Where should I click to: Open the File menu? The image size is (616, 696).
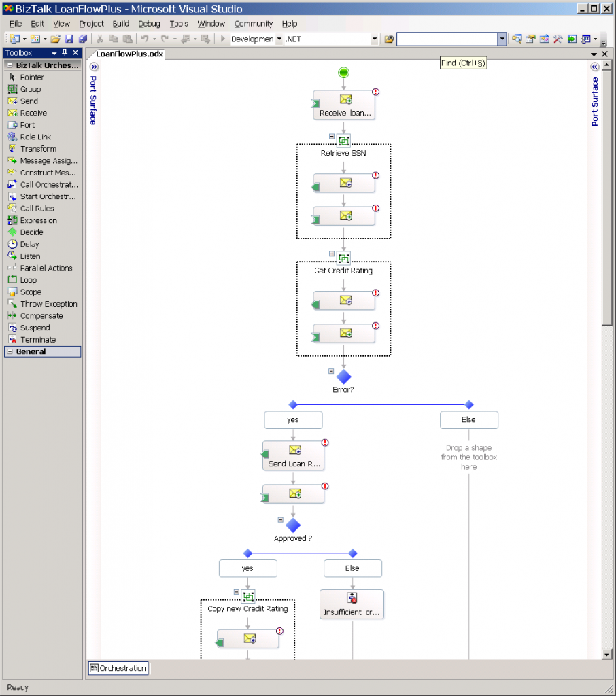tap(16, 24)
